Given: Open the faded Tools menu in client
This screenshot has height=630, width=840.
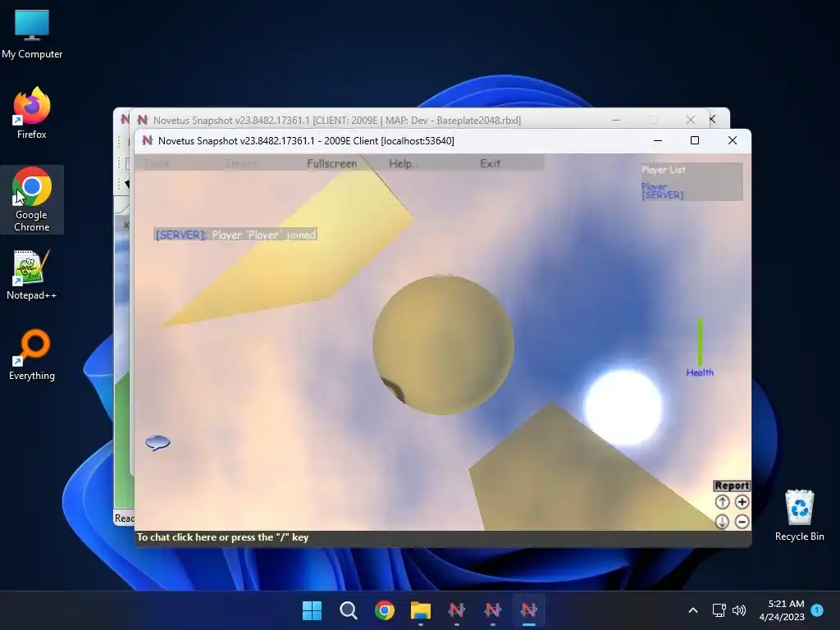Looking at the screenshot, I should point(157,163).
